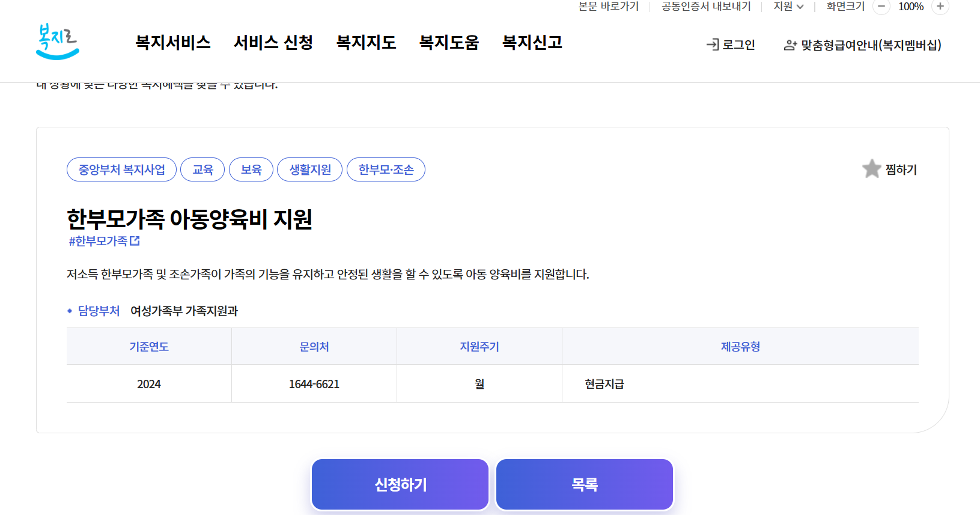980x515 pixels.
Task: Click the 목록 button
Action: pos(585,484)
